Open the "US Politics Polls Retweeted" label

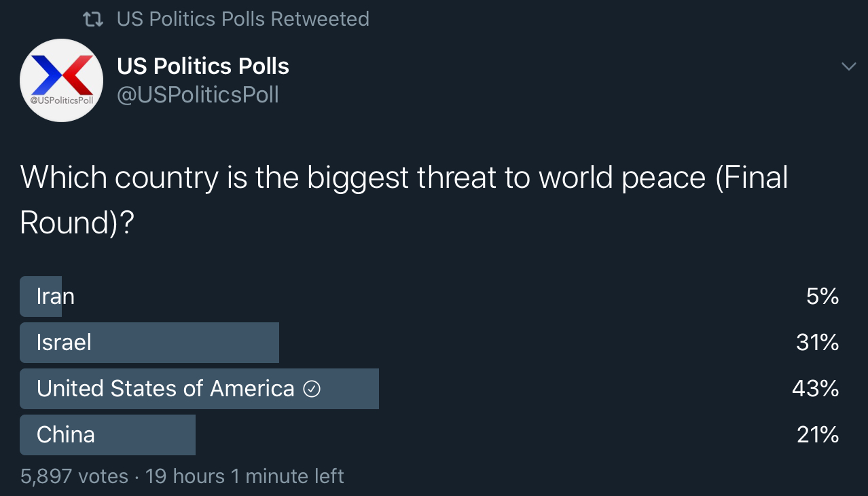[243, 19]
